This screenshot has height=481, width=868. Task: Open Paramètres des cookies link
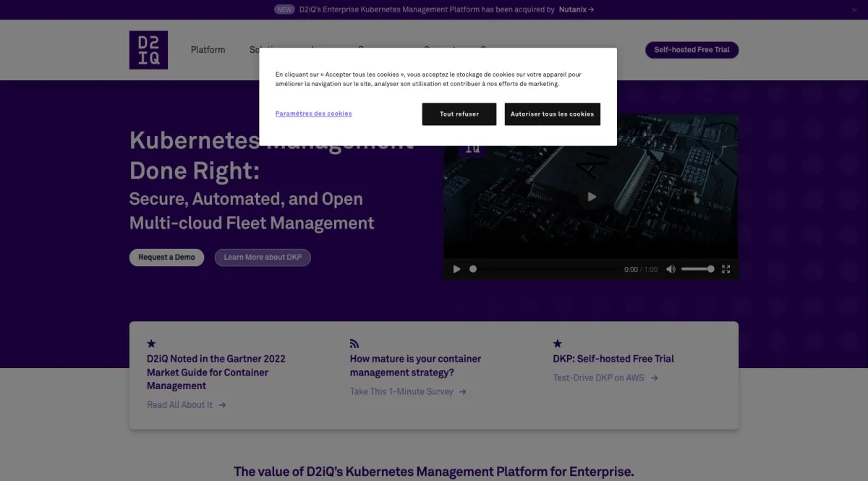click(x=314, y=114)
